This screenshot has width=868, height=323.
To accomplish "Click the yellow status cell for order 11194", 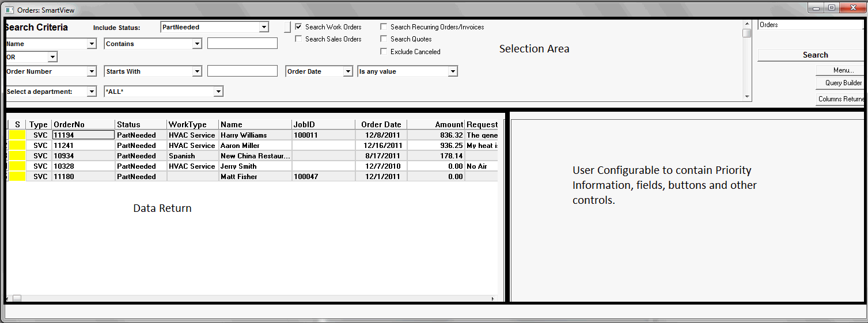I will [x=17, y=135].
